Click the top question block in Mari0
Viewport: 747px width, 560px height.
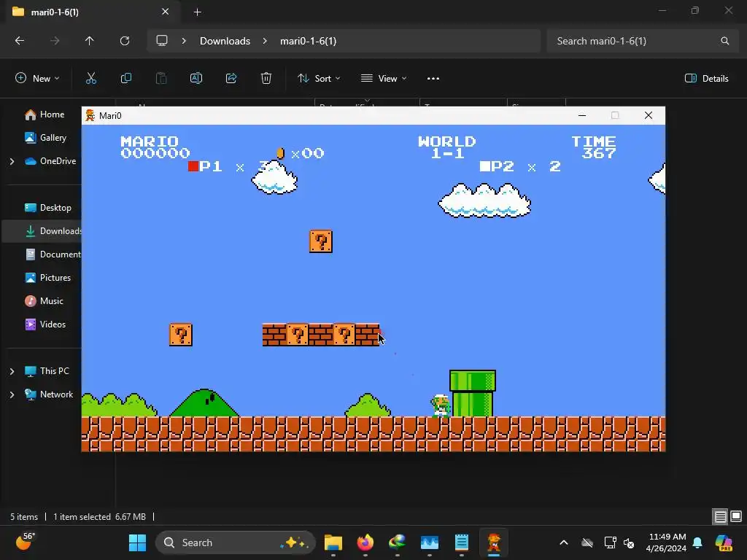[321, 241]
